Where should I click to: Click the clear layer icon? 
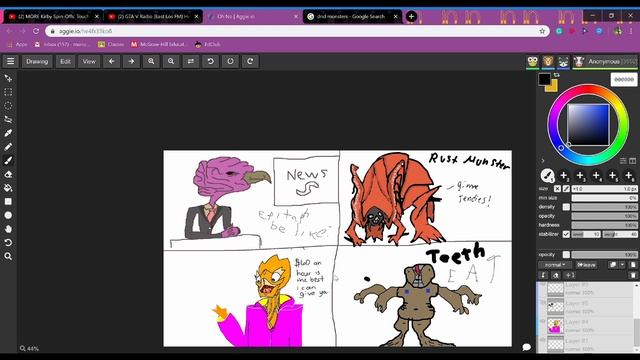(x=556, y=275)
